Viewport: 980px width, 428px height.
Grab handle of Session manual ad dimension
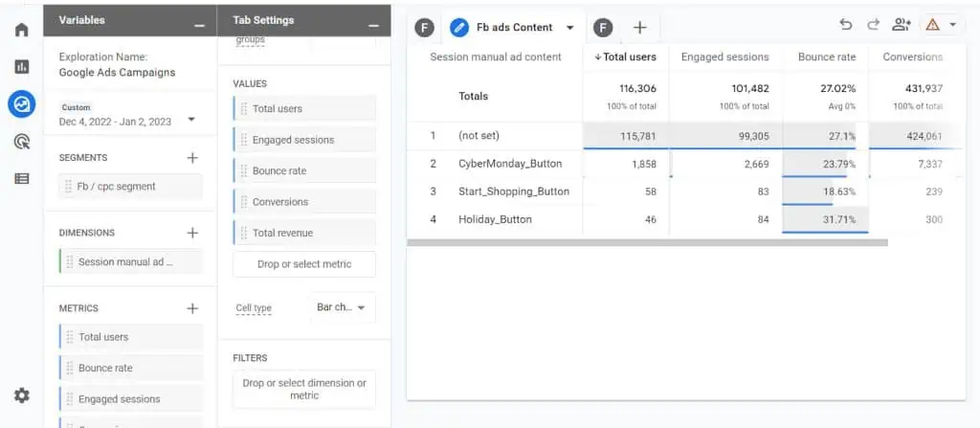[70, 261]
